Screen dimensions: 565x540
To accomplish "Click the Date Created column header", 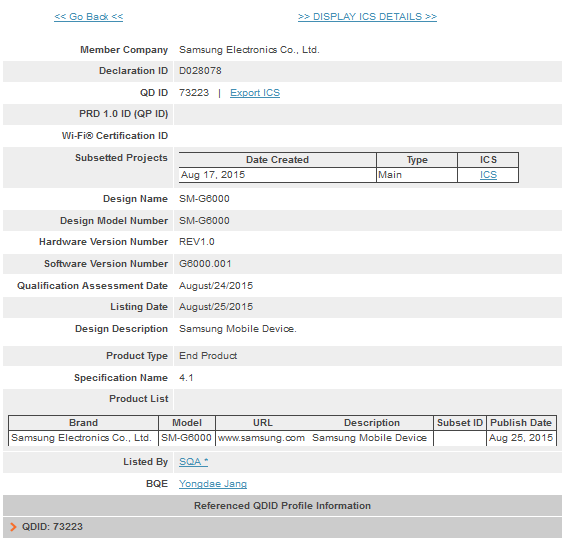I will click(277, 160).
